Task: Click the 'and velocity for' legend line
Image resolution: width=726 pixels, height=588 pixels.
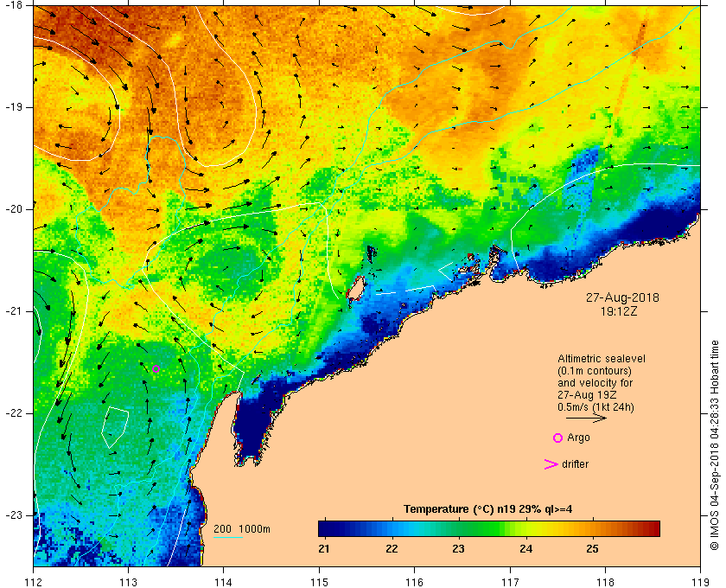Action: (x=595, y=383)
